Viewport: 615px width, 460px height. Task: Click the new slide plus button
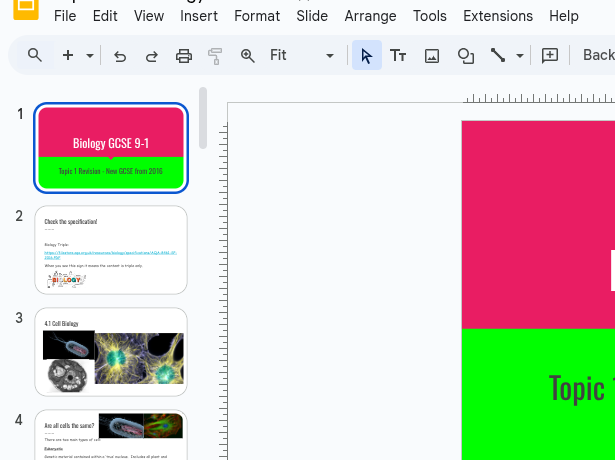tap(68, 56)
